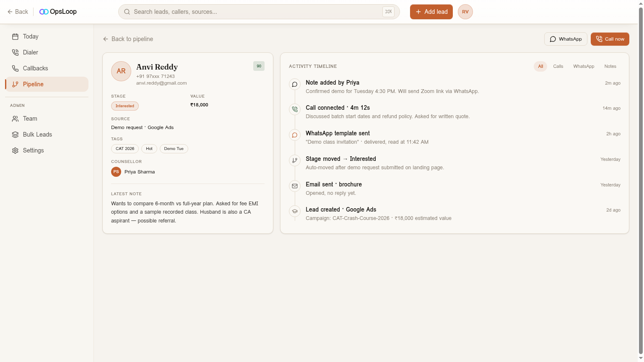The image size is (644, 362).
Task: Click the Dialer phone icon
Action: [x=15, y=52]
